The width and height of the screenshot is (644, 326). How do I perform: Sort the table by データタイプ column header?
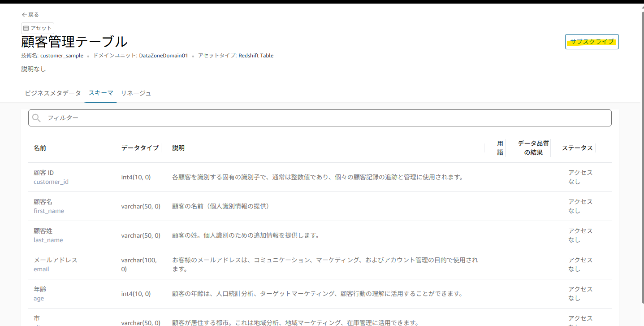(138, 148)
